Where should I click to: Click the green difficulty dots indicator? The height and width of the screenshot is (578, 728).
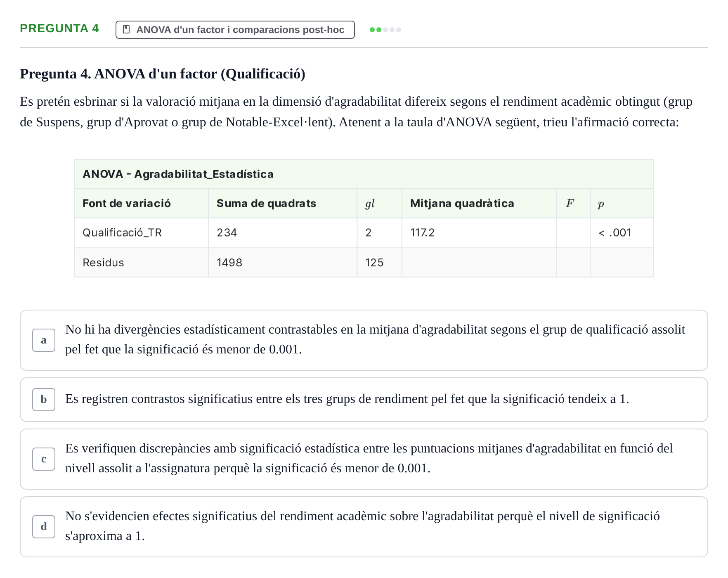point(385,30)
